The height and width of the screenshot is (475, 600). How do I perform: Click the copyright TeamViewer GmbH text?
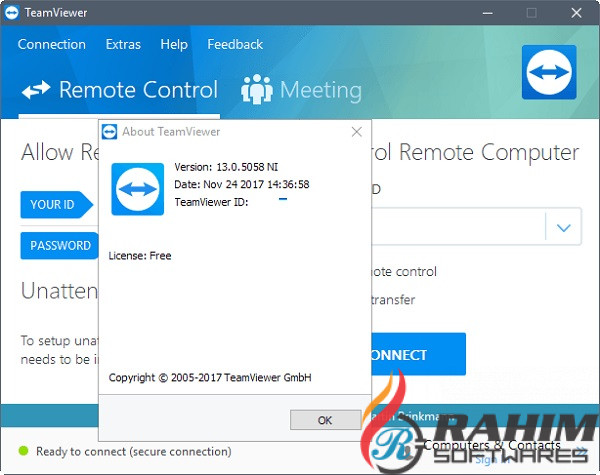point(210,377)
